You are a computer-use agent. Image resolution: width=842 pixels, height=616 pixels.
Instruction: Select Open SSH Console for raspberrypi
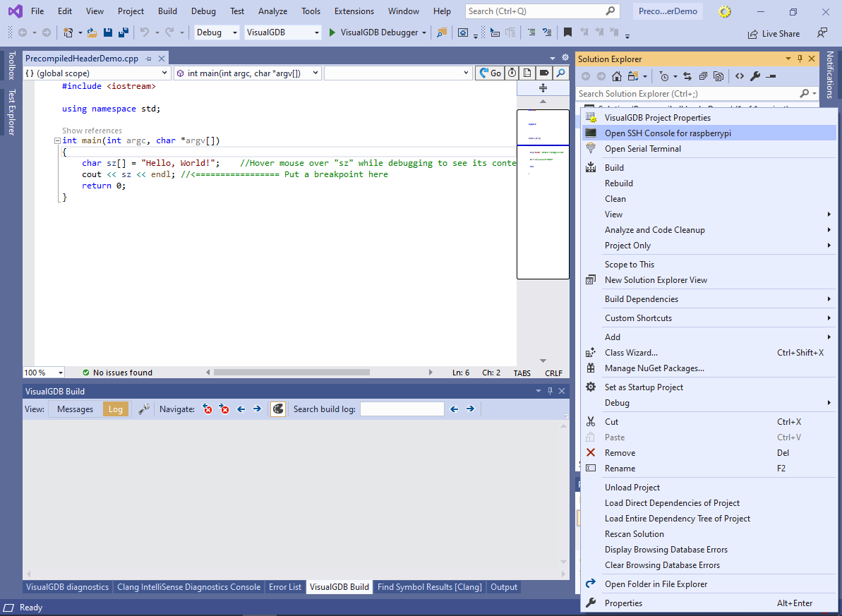tap(709, 133)
